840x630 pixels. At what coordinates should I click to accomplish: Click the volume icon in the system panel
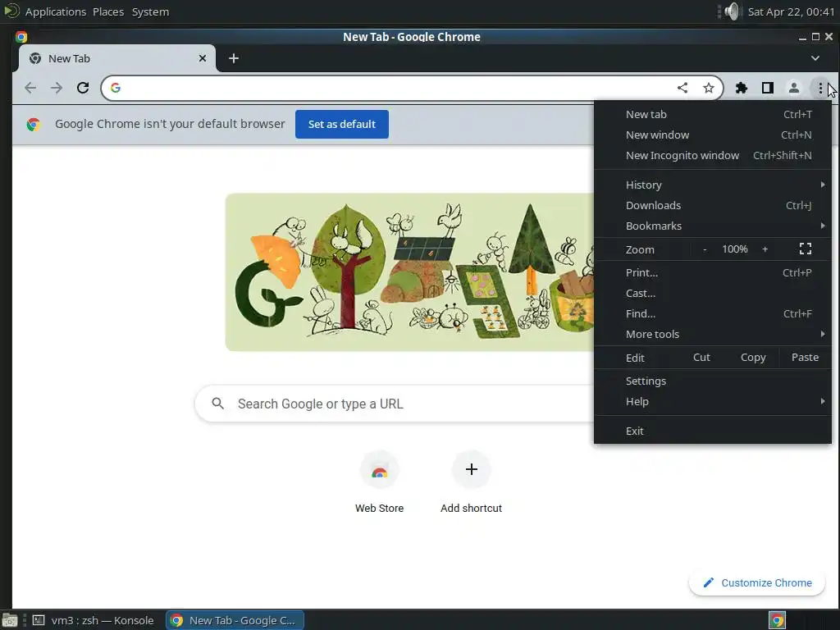click(731, 11)
